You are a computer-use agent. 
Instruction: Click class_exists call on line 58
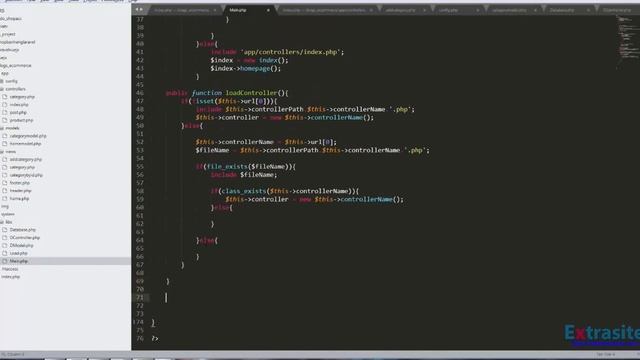[x=243, y=191]
